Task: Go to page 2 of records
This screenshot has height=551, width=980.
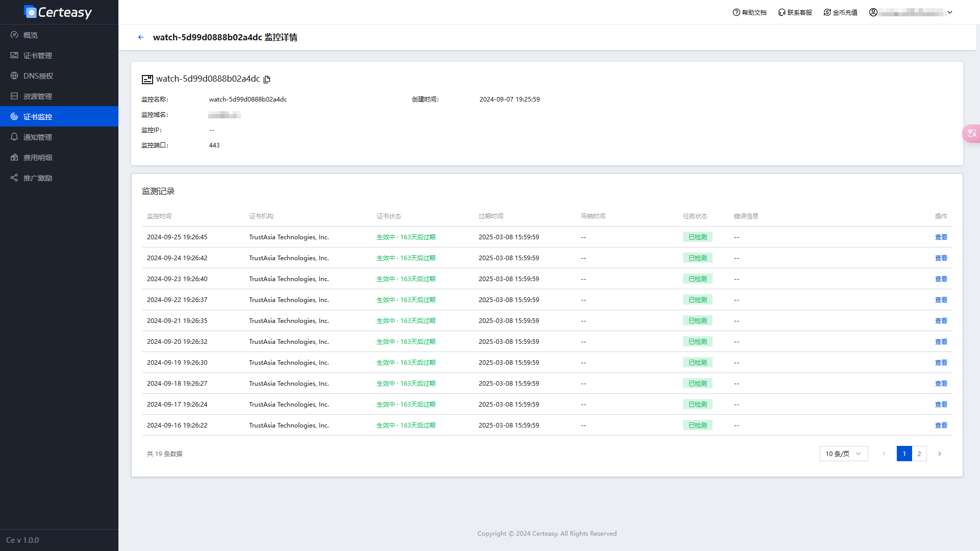Action: [x=919, y=454]
